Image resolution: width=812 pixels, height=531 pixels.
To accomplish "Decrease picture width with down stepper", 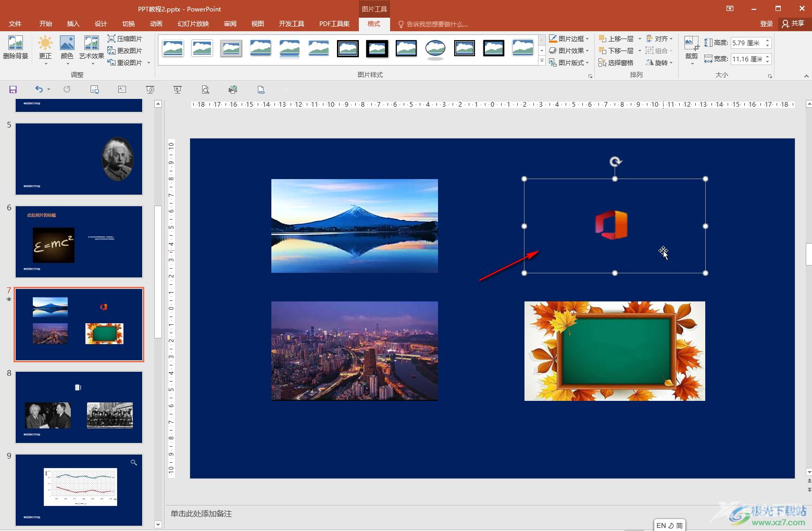I will click(768, 62).
